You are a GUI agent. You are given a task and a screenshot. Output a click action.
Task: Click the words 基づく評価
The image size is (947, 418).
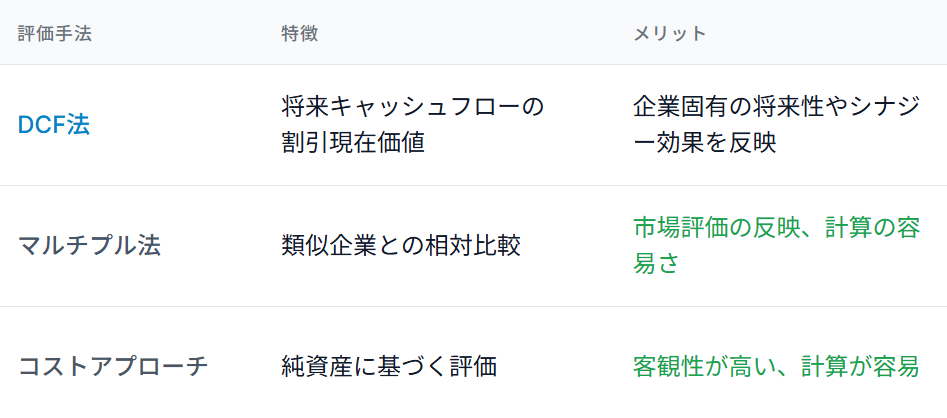(436, 367)
